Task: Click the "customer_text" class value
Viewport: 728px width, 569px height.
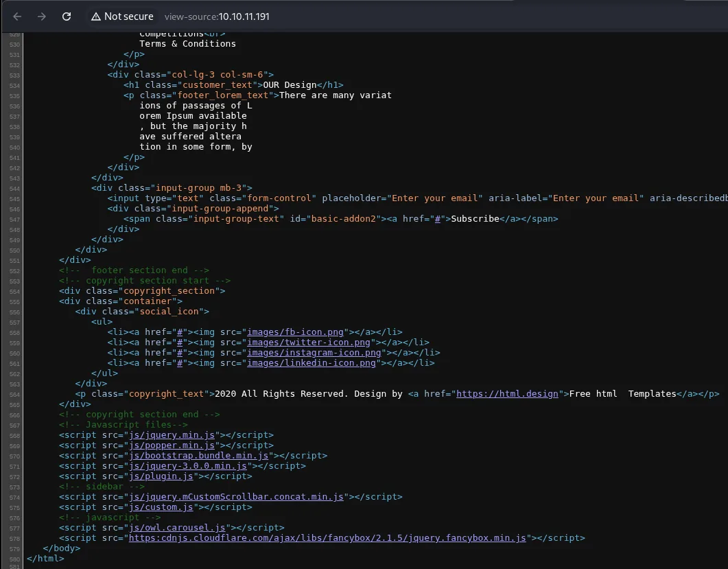Action: tap(218, 85)
